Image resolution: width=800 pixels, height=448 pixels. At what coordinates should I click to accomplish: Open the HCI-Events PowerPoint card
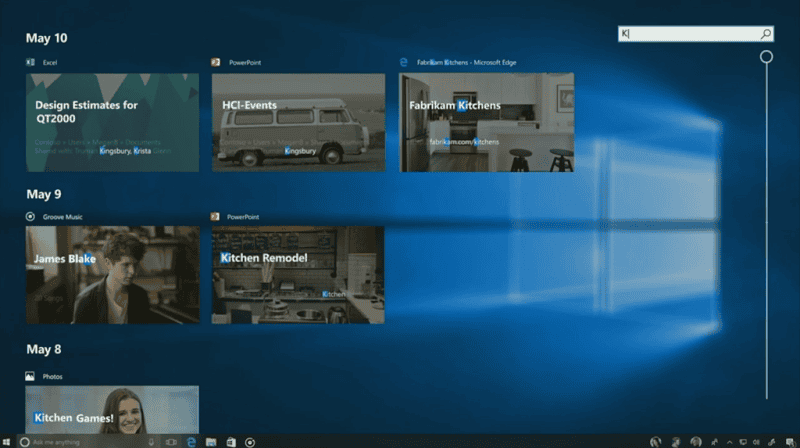pyautogui.click(x=298, y=122)
